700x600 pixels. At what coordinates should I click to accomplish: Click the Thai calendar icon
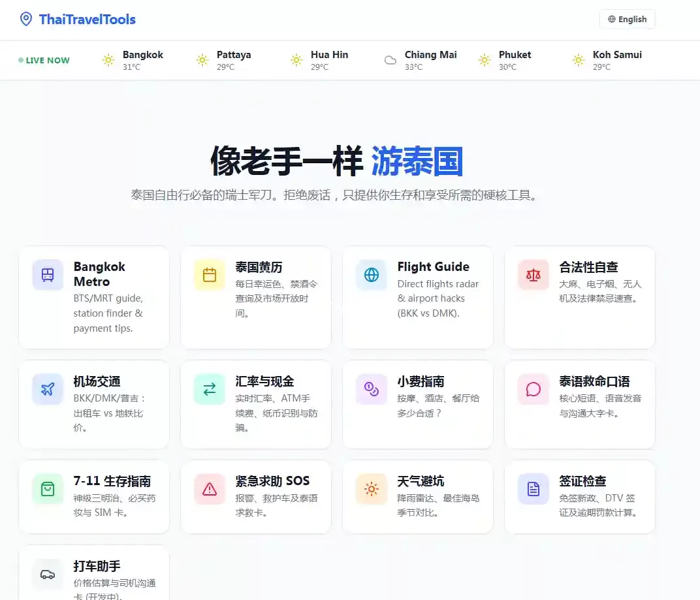point(210,275)
